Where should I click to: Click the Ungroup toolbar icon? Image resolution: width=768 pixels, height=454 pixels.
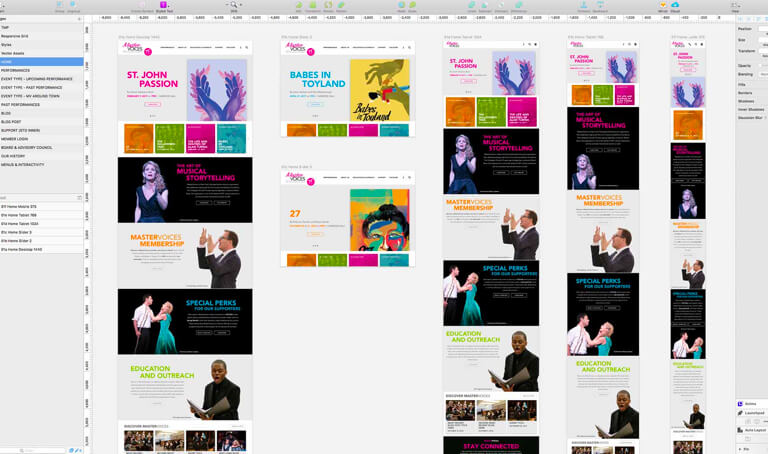[x=73, y=5]
